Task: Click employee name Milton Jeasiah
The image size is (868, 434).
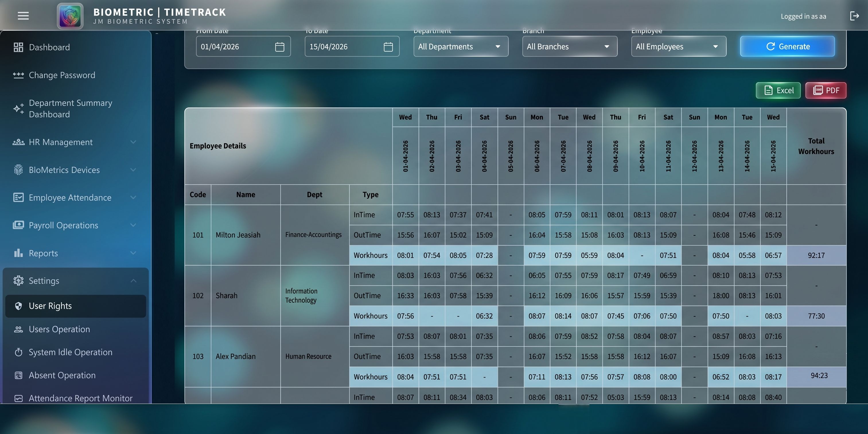Action: click(238, 235)
